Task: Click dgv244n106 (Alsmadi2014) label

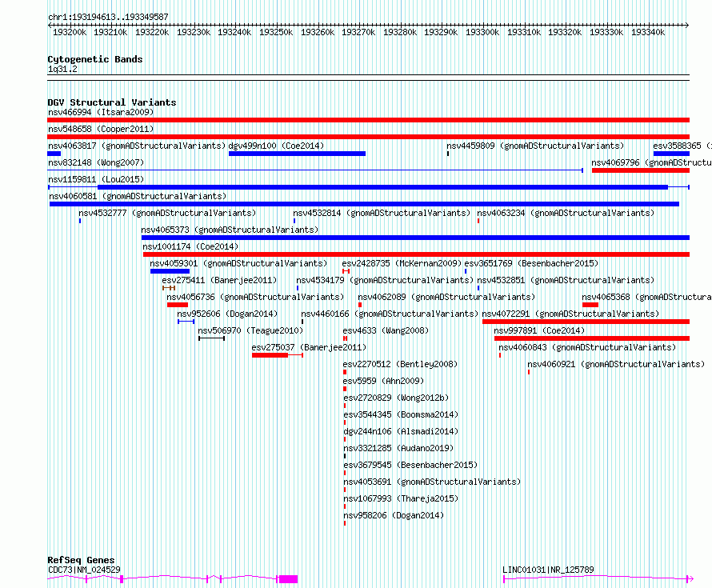Action: (x=401, y=431)
